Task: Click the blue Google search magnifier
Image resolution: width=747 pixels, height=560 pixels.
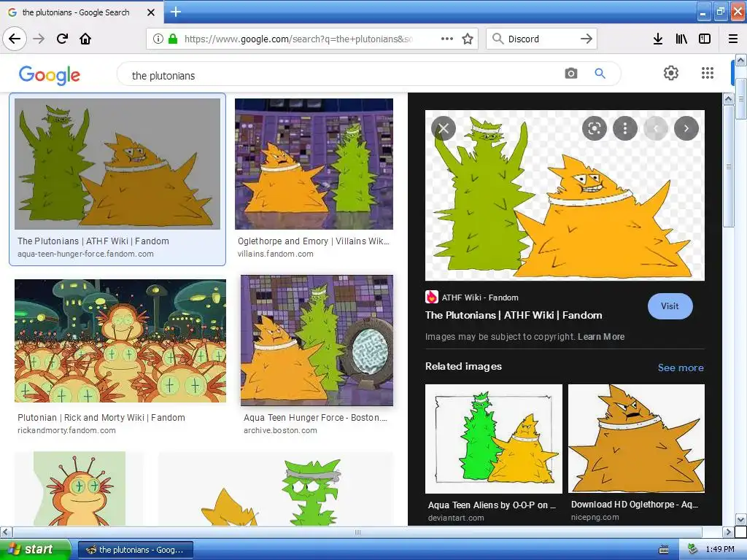Action: [600, 74]
